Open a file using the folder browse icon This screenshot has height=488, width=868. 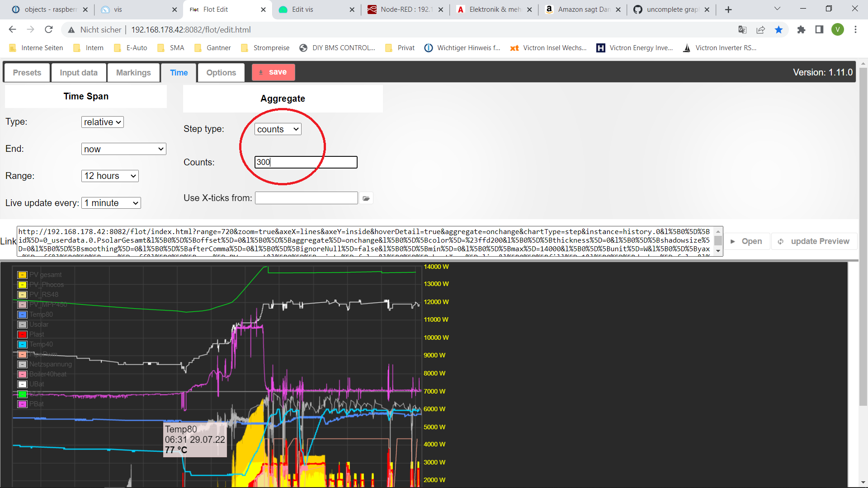coord(366,198)
